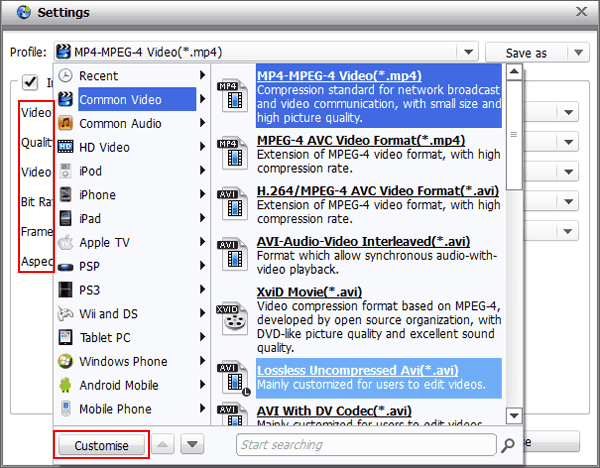The width and height of the screenshot is (600, 468).
Task: Click the format list scroll up arrow
Action: click(x=514, y=72)
